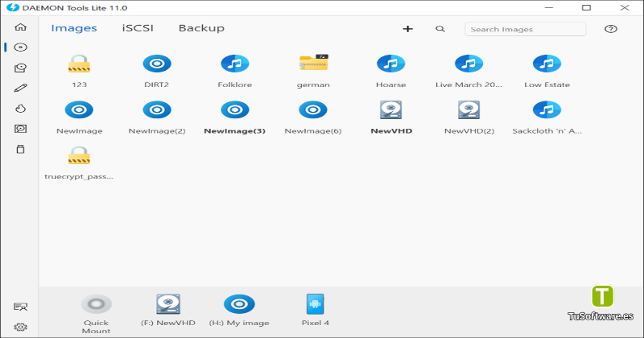Click the Quick Mount drive
644x338 pixels.
[97, 304]
